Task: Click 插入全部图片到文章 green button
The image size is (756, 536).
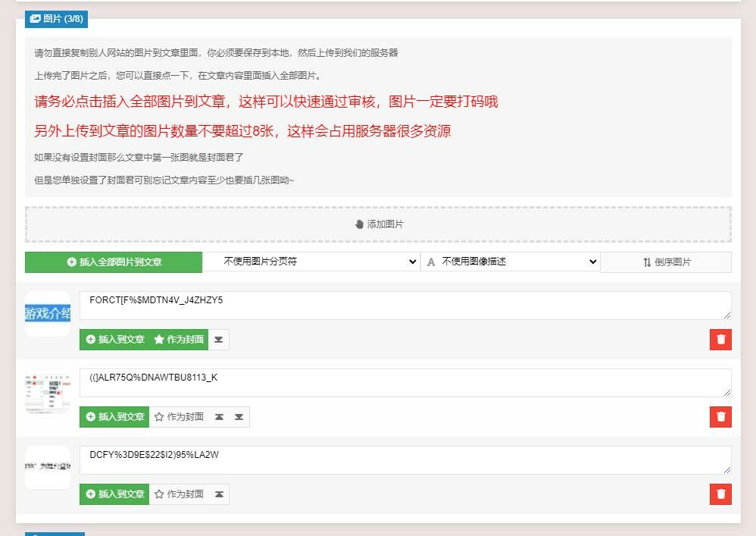Action: 114,262
